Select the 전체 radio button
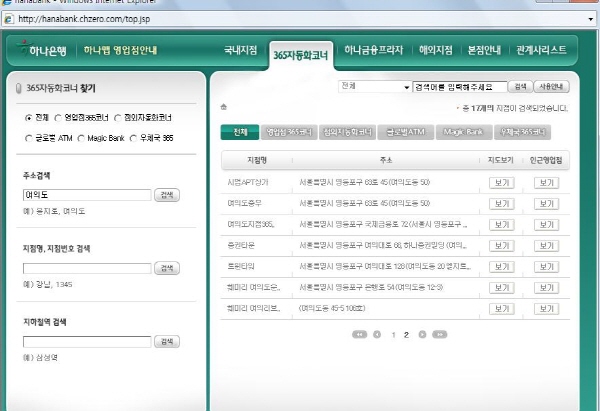 click(28, 117)
